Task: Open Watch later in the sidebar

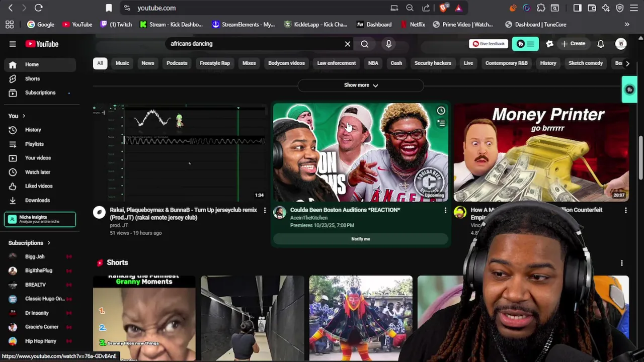Action: coord(39,172)
